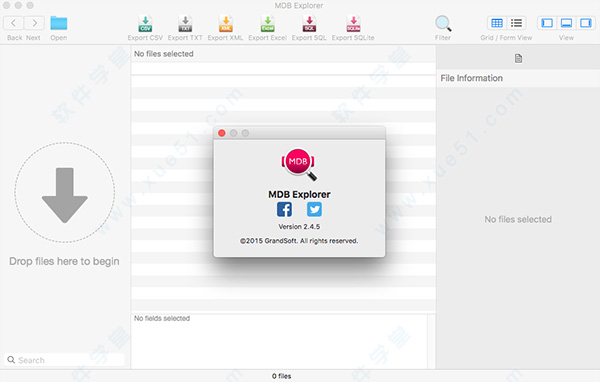
Task: Click the 'File Information' heading
Action: pyautogui.click(x=471, y=78)
